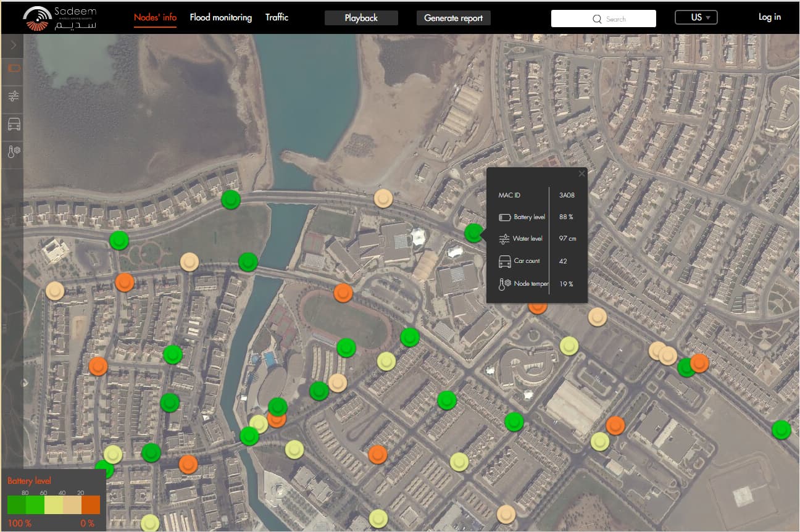
Task: Focus the Search input field
Action: click(x=603, y=19)
